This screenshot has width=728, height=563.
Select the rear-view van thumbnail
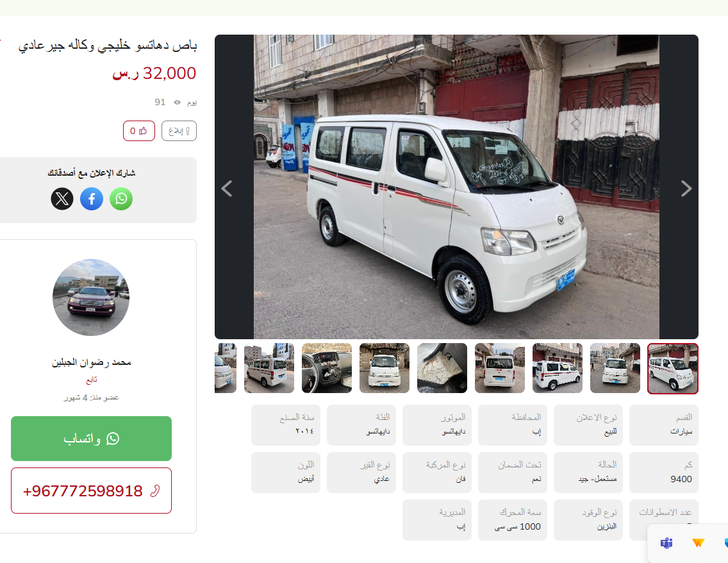point(500,368)
